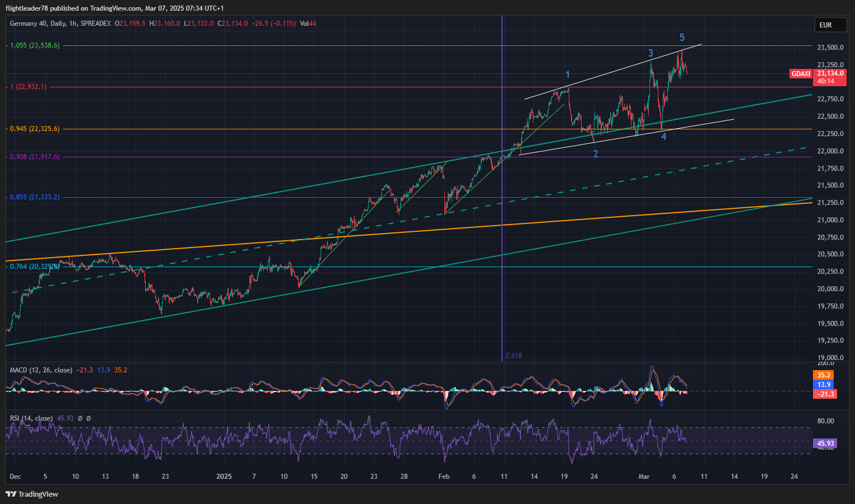Screen dimensions: 855x504
Task: Click the orange MACD value tag 35.2
Action: 824,375
